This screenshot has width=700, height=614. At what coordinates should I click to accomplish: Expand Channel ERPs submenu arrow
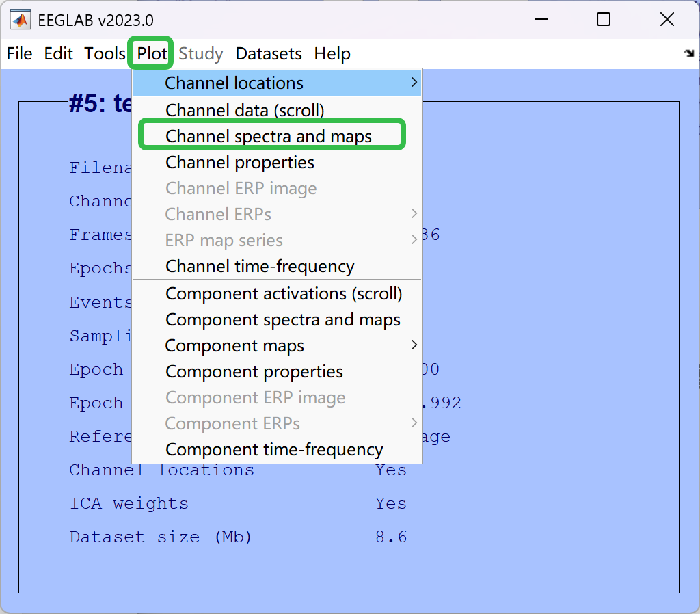coord(414,213)
